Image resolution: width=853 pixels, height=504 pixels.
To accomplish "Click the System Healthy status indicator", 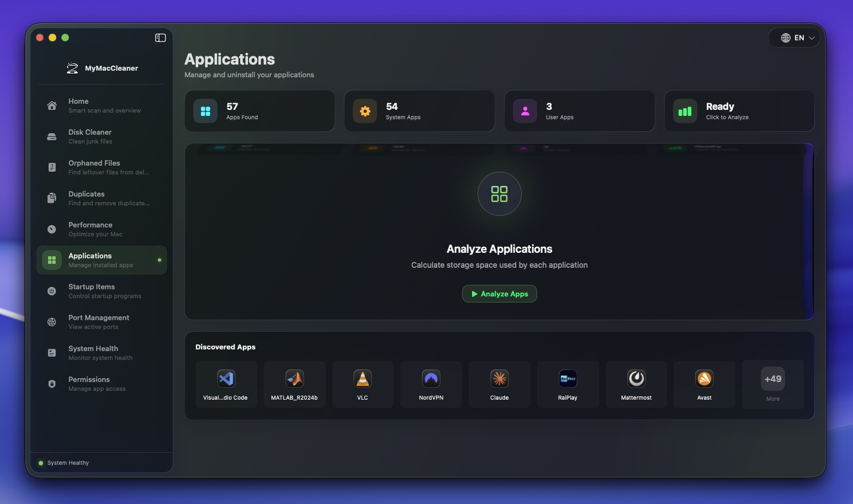I will pyautogui.click(x=63, y=463).
